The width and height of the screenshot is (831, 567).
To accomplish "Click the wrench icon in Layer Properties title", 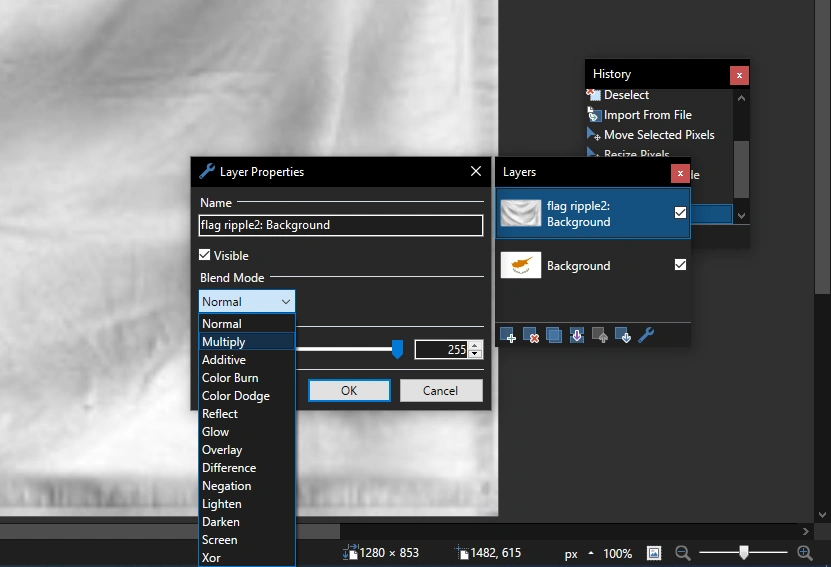I will [x=207, y=171].
